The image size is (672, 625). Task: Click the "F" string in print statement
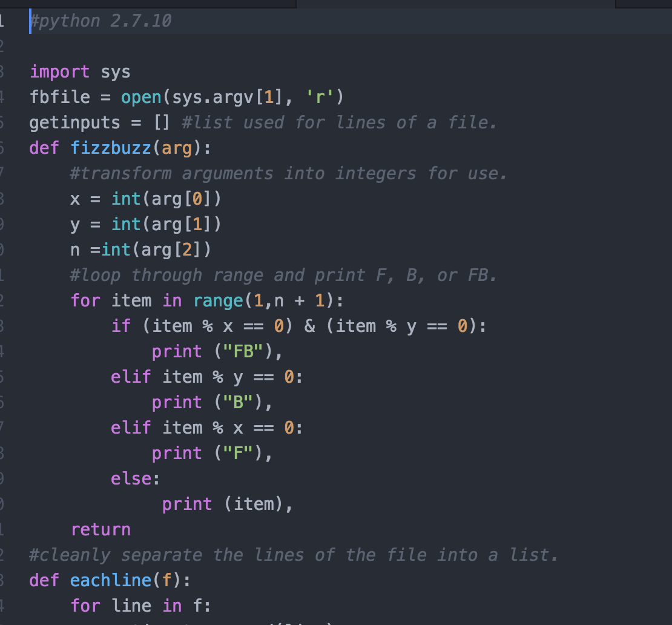click(x=238, y=454)
